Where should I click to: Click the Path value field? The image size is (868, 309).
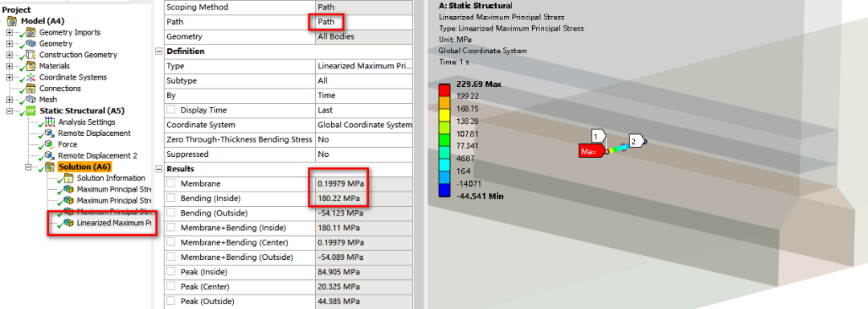pos(364,23)
